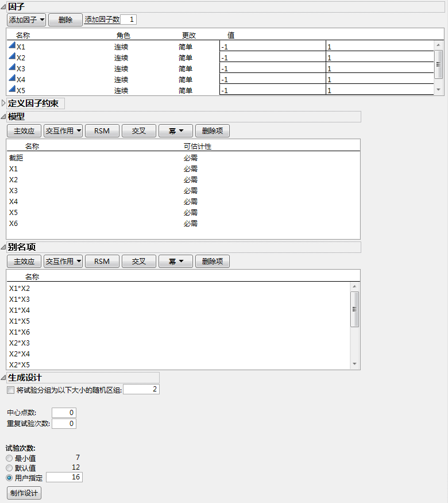Expand the 定义因子约束 section
This screenshot has width=448, height=503.
pos(3,103)
